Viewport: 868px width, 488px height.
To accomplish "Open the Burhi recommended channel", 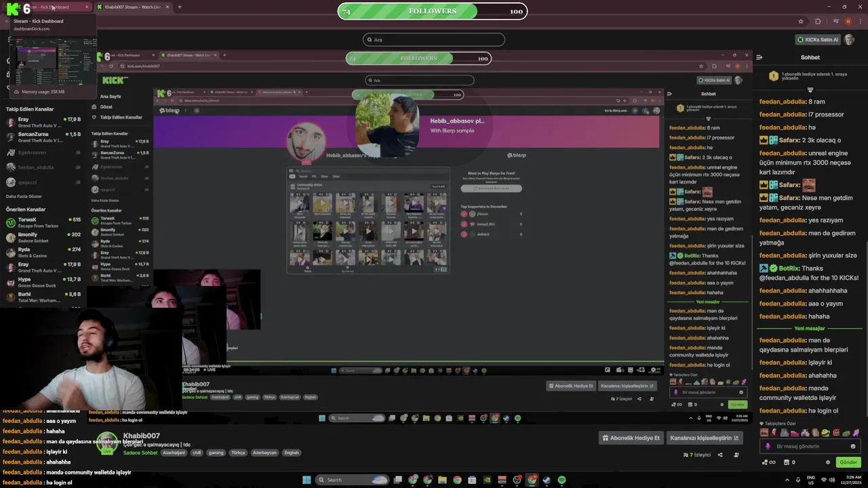I will pos(43,297).
